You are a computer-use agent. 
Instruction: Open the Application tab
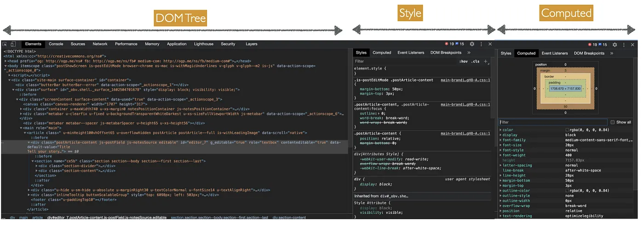[177, 44]
